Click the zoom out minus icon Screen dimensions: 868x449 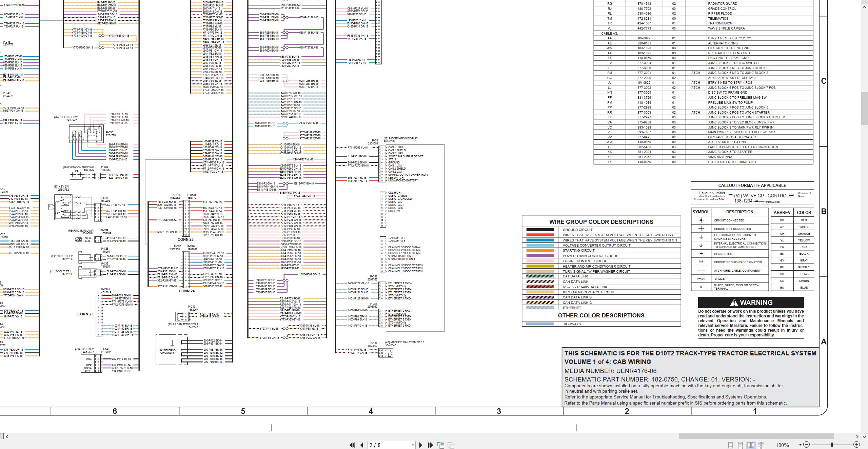point(807,445)
